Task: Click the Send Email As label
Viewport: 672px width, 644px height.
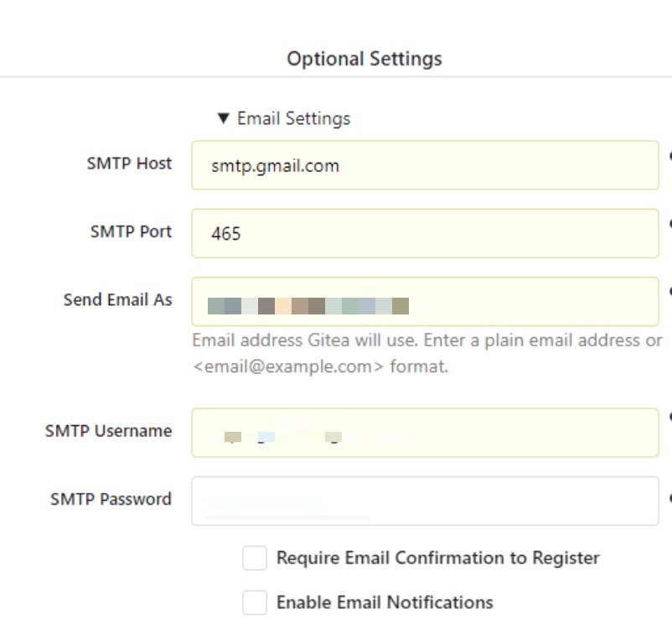Action: (117, 299)
